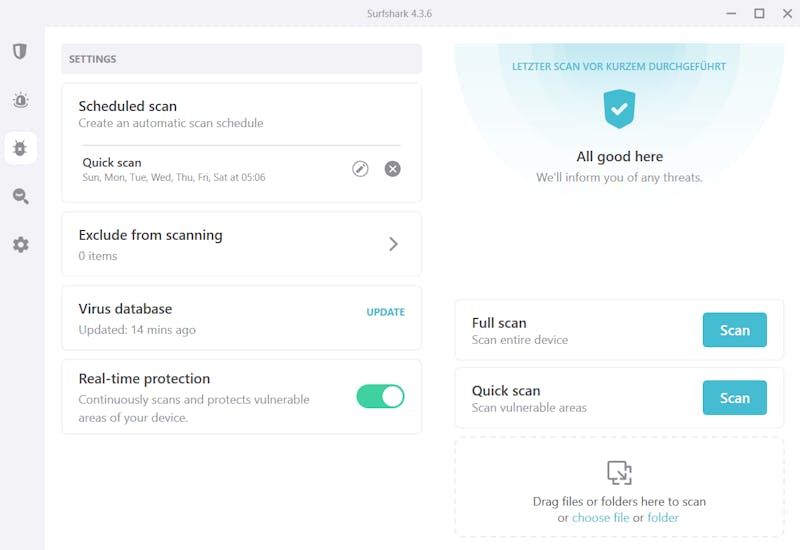This screenshot has height=550, width=800.
Task: Maximize the Surfshark window
Action: tap(759, 14)
